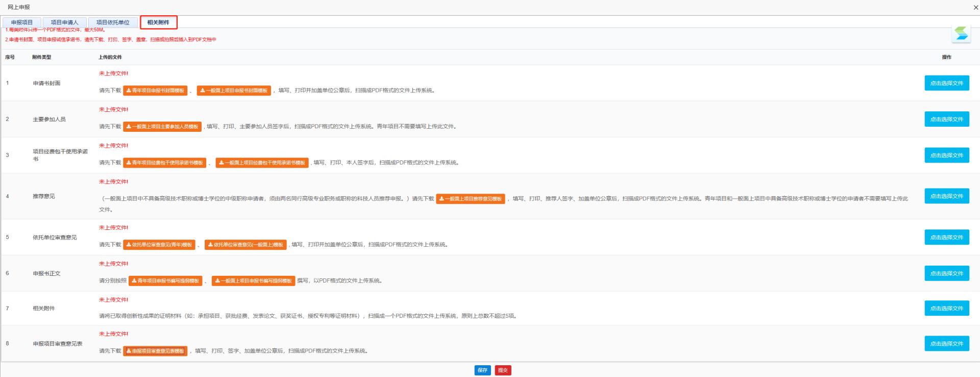Download 依托单位审查意见(青年)模板
Viewport: 980px width, 377px height.
click(x=159, y=245)
